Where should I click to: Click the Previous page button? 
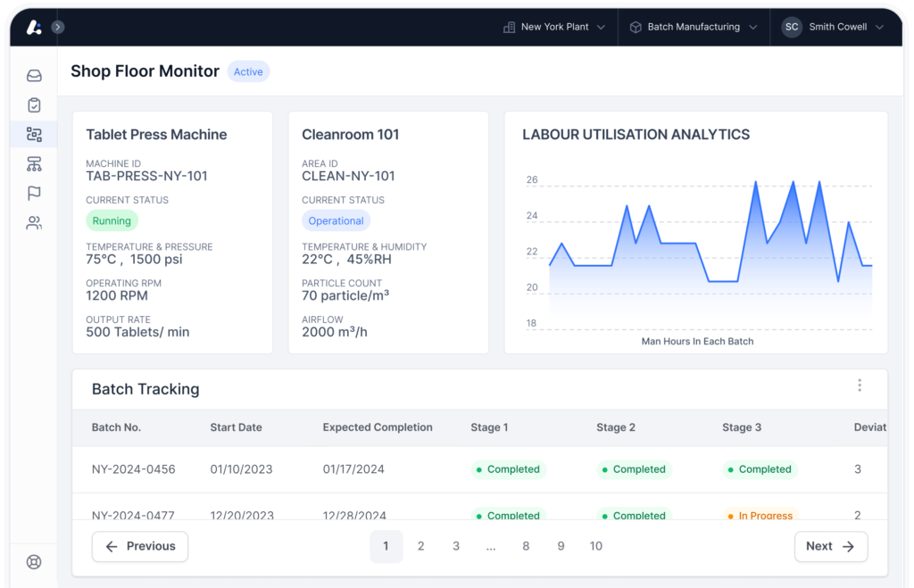(140, 546)
